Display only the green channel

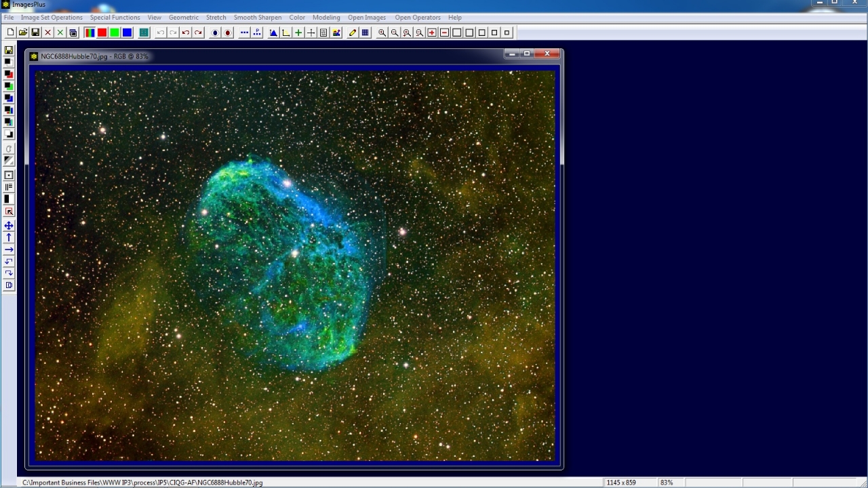point(115,33)
